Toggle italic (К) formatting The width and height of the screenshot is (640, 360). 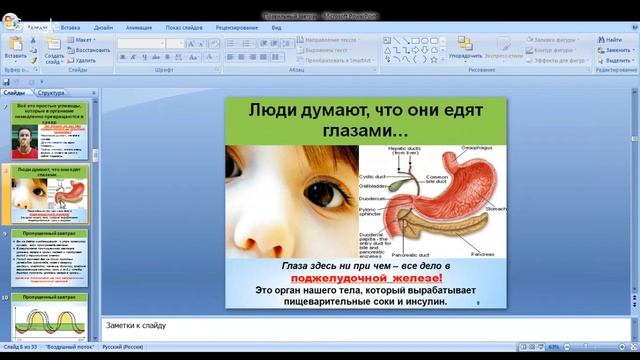coord(133,58)
